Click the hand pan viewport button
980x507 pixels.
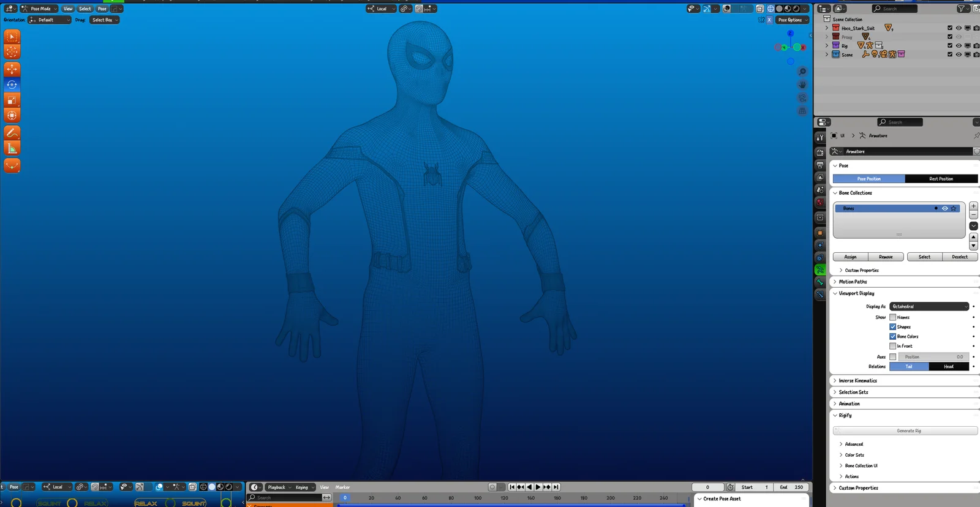(x=802, y=85)
